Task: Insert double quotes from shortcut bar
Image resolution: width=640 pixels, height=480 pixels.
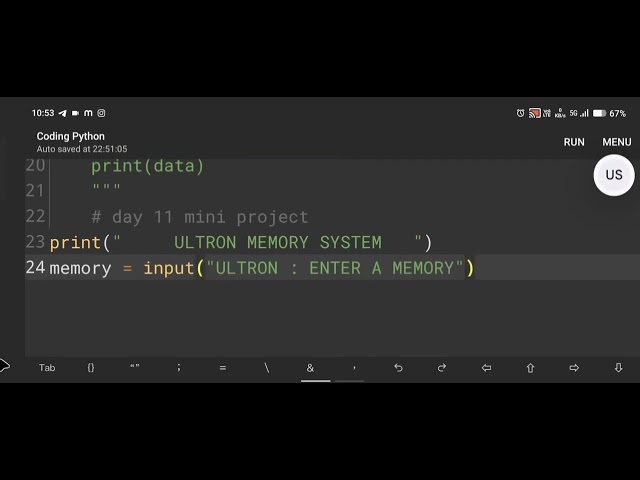Action: click(135, 367)
